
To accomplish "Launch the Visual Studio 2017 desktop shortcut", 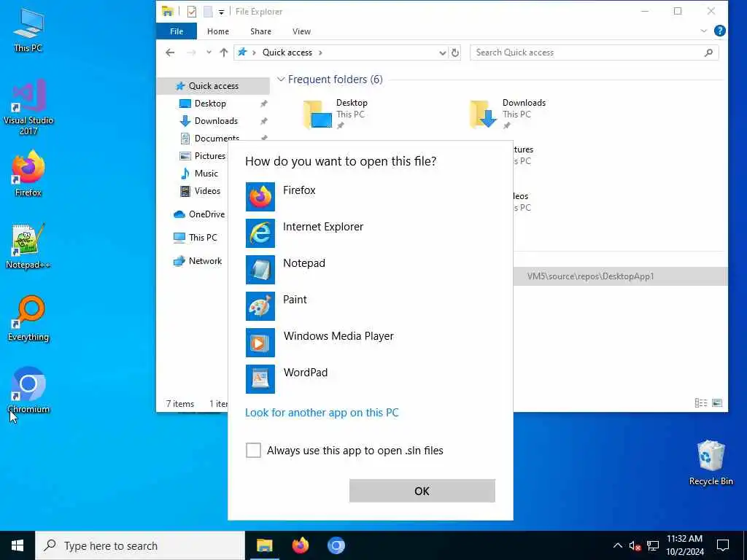I will pos(28,107).
